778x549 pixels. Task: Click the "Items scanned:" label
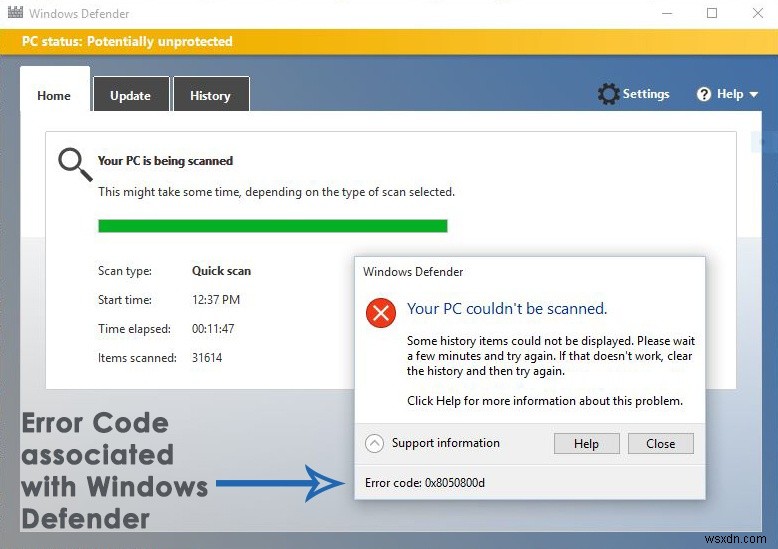tap(137, 358)
